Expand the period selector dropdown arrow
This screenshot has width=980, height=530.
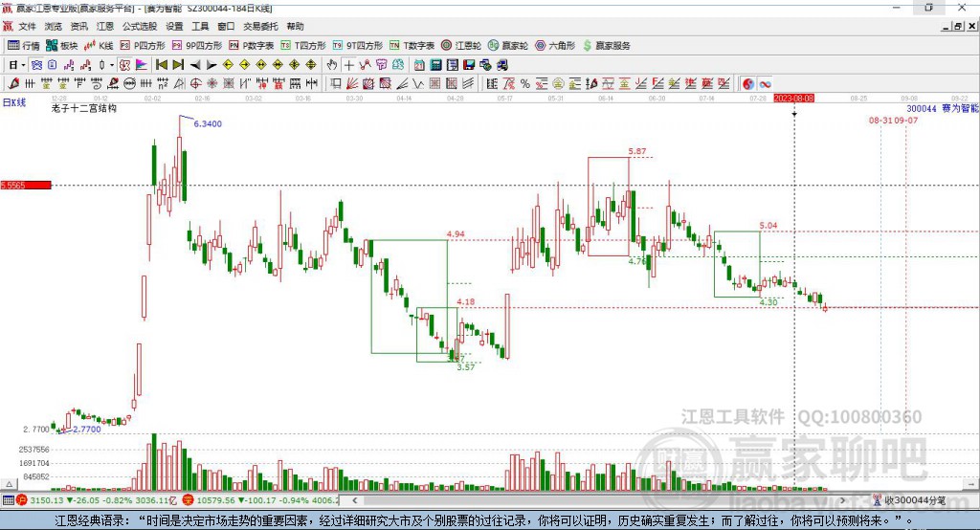pos(23,65)
